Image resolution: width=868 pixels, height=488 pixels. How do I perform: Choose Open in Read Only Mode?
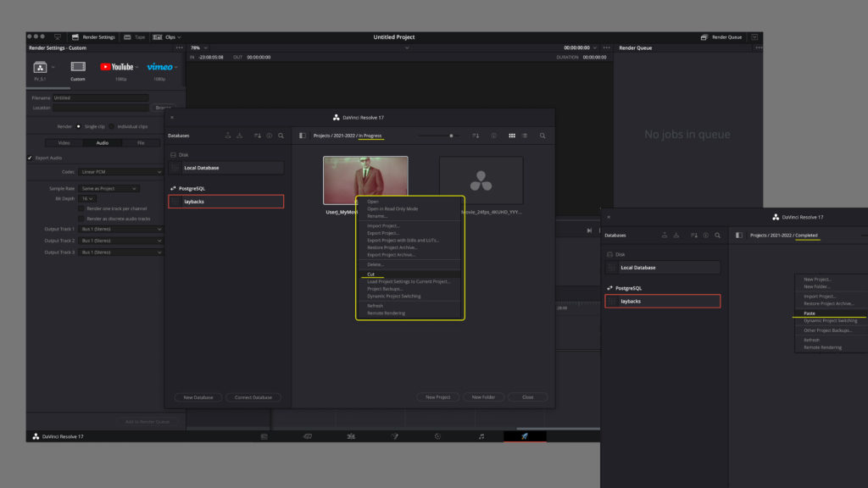click(x=392, y=209)
